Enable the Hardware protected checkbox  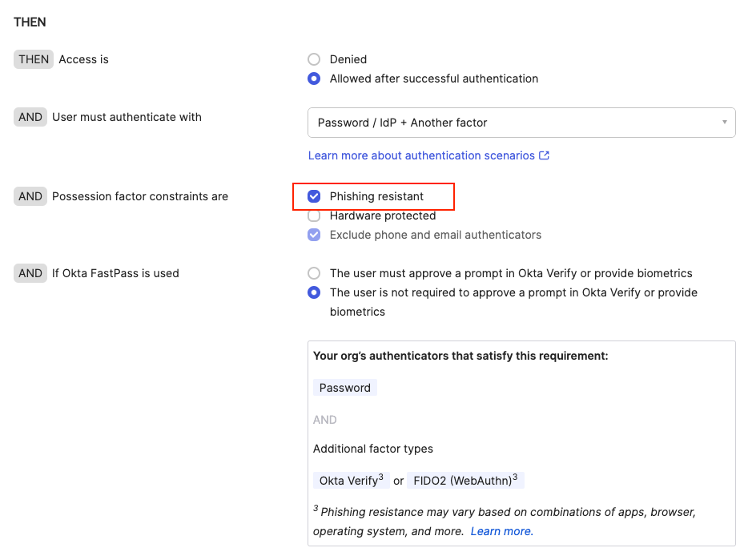click(314, 216)
